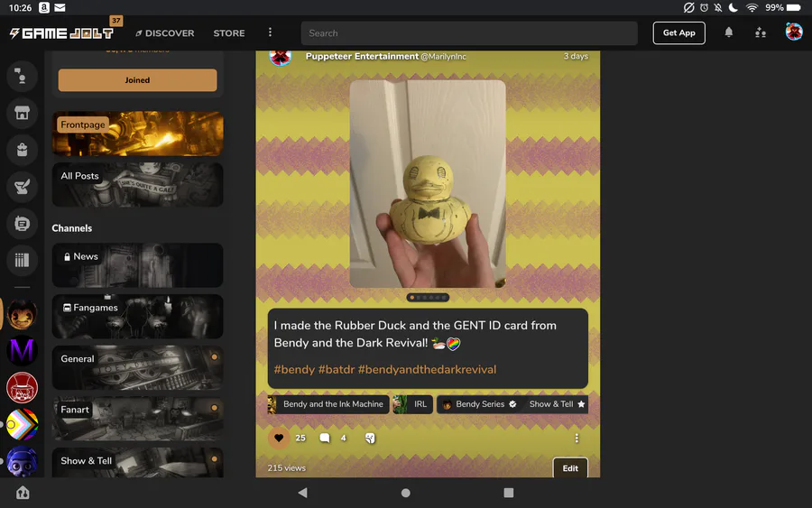Open the Bendy Series community tag
The width and height of the screenshot is (812, 508).
point(480,404)
